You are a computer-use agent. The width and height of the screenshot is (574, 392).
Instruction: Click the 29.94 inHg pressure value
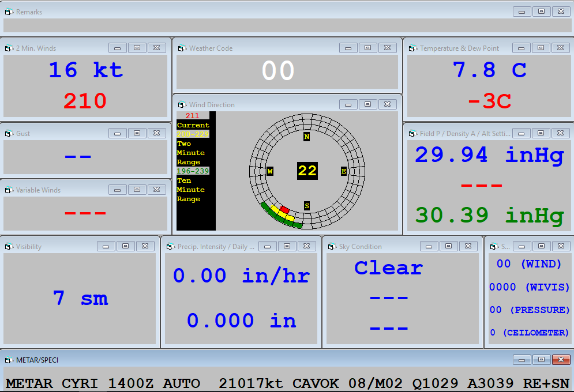(x=489, y=156)
